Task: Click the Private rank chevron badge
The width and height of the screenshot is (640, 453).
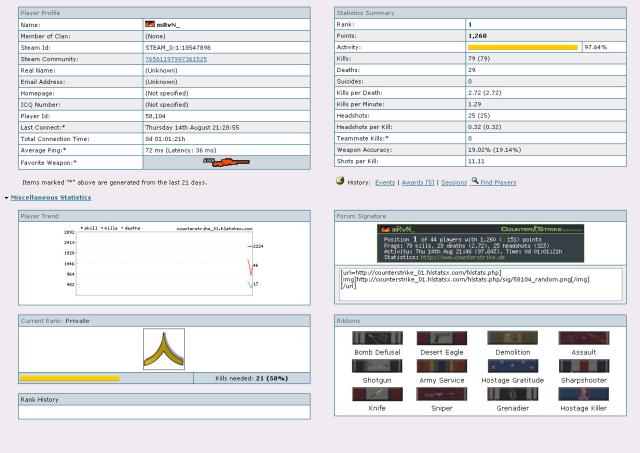Action: click(163, 349)
